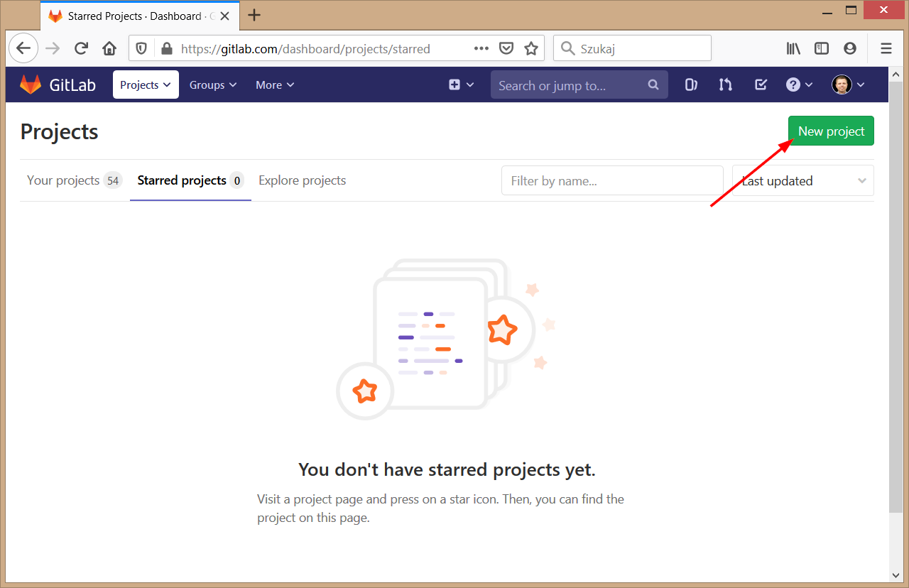Expand the Projects dropdown in navbar
This screenshot has height=588, width=909.
[x=146, y=85]
